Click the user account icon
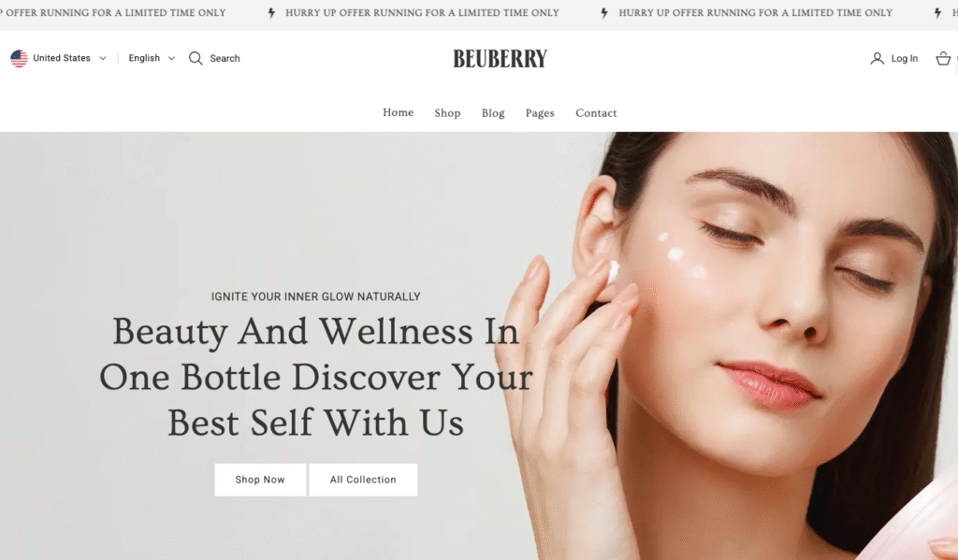Screen dimensions: 958x560 point(877,59)
